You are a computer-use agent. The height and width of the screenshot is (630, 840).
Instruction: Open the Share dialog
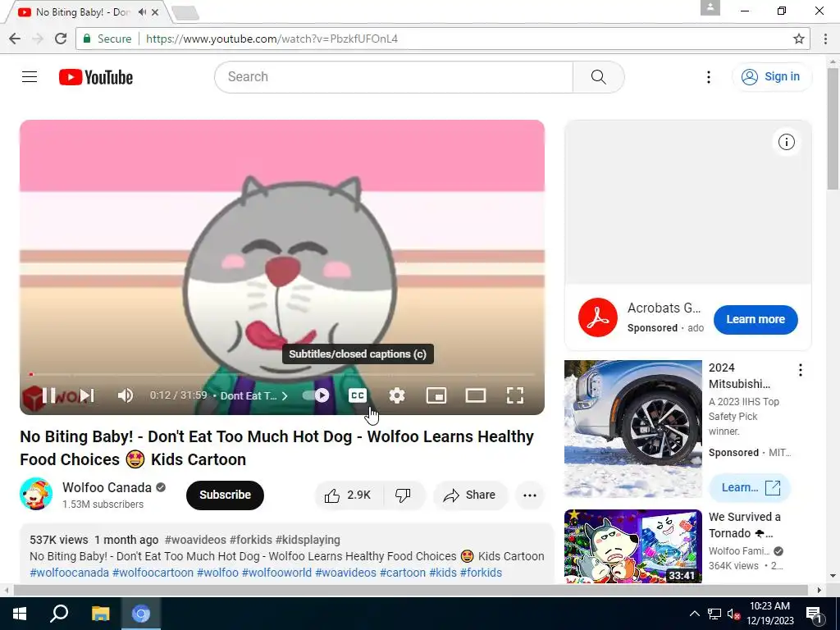470,495
